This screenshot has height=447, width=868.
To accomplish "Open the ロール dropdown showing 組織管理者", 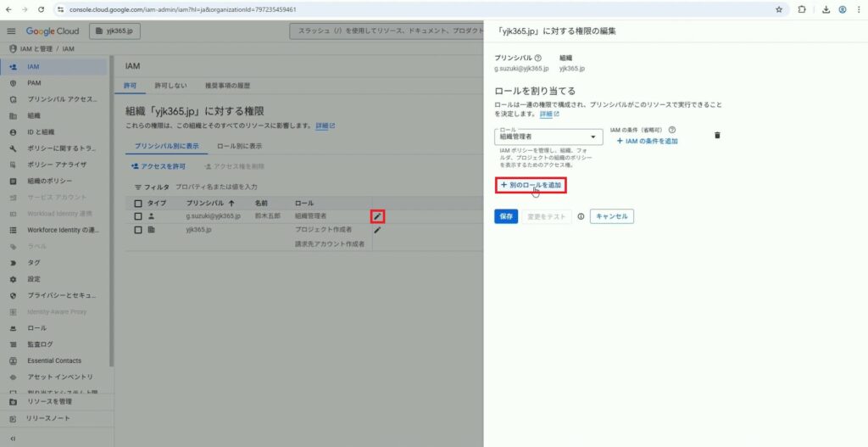I will pyautogui.click(x=548, y=136).
